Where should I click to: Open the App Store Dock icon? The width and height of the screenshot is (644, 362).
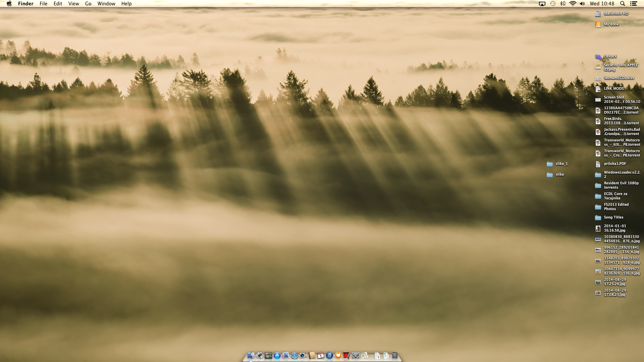click(277, 356)
